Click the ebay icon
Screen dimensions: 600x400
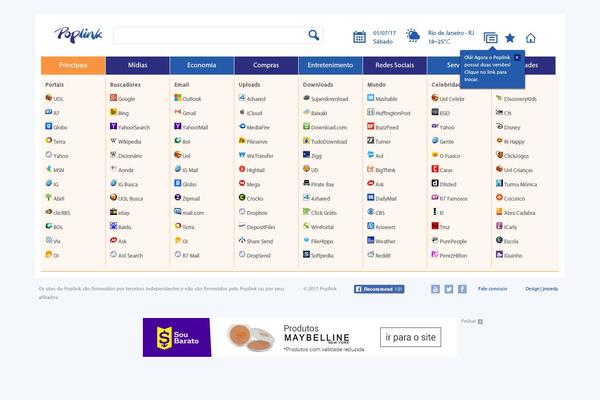coord(113,212)
